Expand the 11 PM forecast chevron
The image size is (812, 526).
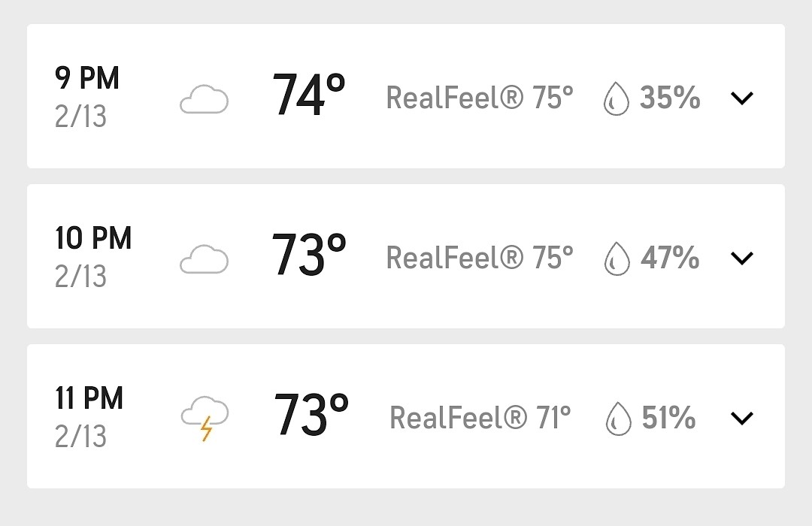coord(741,418)
